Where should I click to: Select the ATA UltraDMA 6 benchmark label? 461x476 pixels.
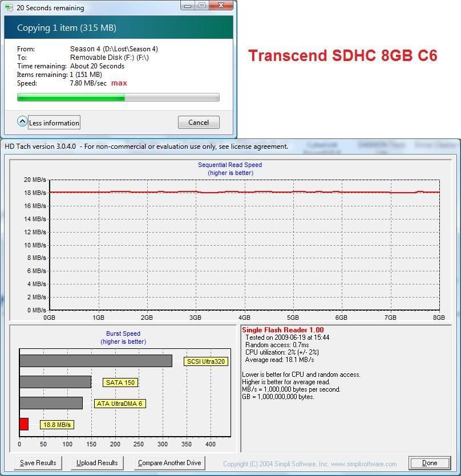coord(120,403)
